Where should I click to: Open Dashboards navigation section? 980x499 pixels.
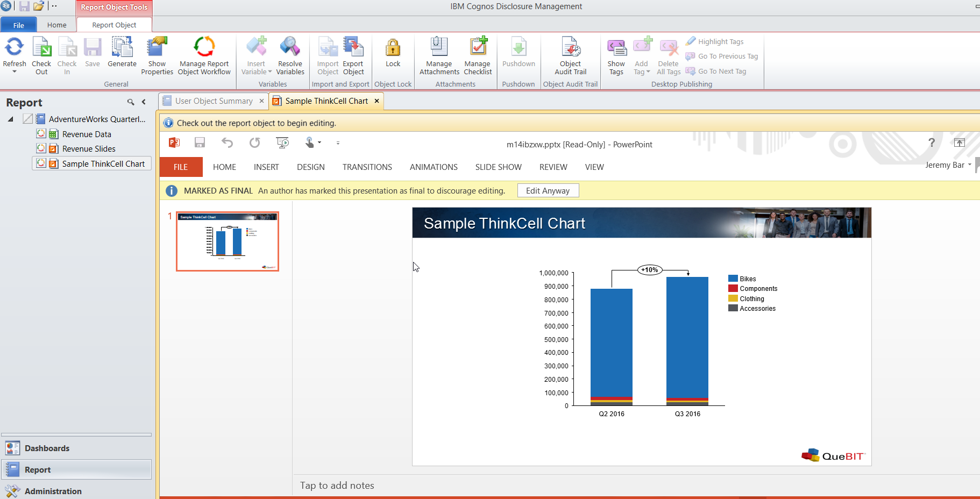point(76,448)
